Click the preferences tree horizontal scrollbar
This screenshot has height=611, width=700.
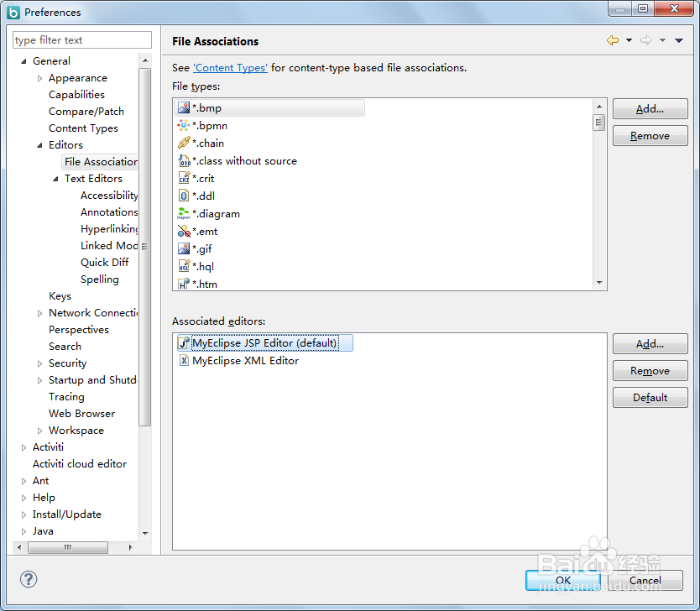pos(68,547)
